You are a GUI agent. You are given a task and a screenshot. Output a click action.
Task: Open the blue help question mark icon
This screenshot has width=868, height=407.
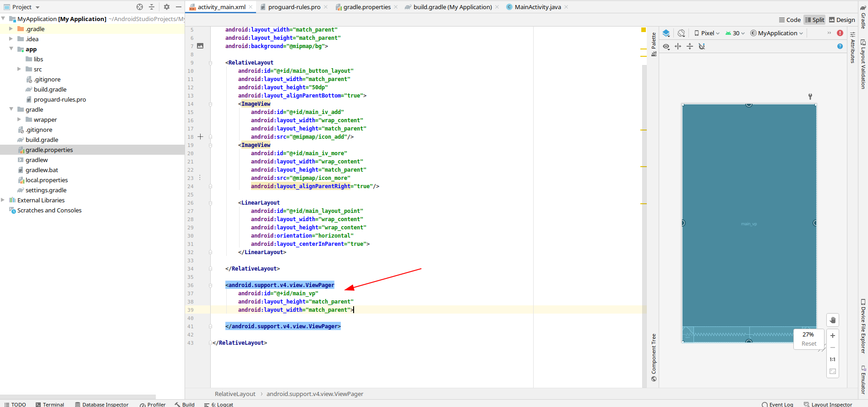coord(840,46)
